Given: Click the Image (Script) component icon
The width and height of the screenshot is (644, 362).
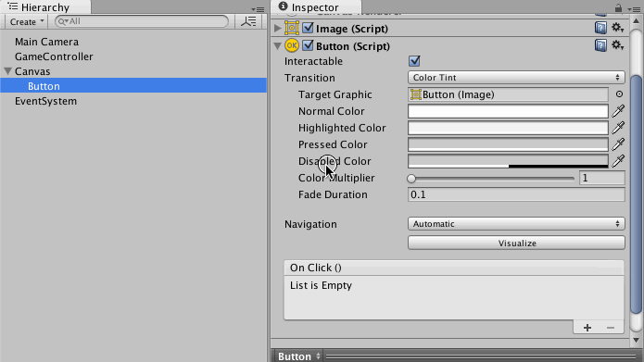Looking at the screenshot, I should point(292,28).
